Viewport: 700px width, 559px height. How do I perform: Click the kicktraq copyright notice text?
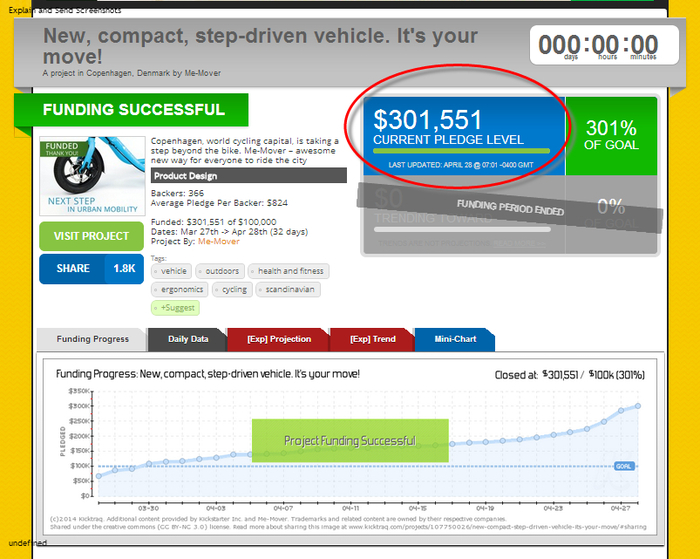[x=348, y=523]
